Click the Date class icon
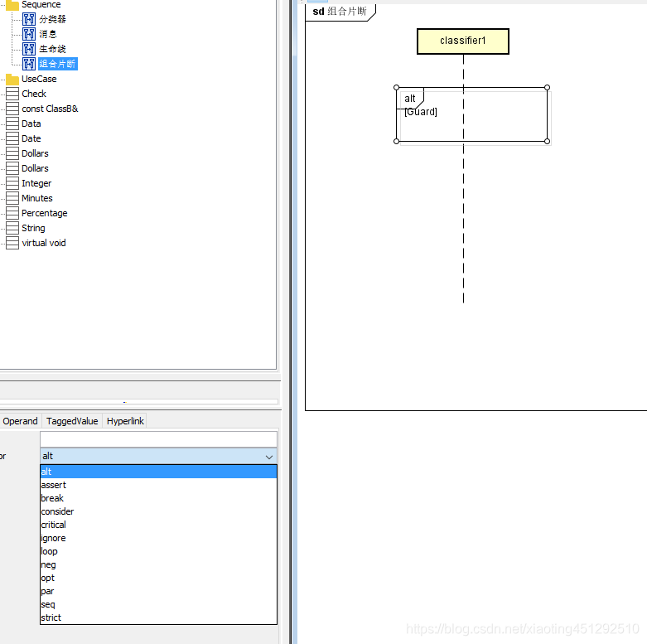Viewport: 647px width, 644px height. coord(12,138)
